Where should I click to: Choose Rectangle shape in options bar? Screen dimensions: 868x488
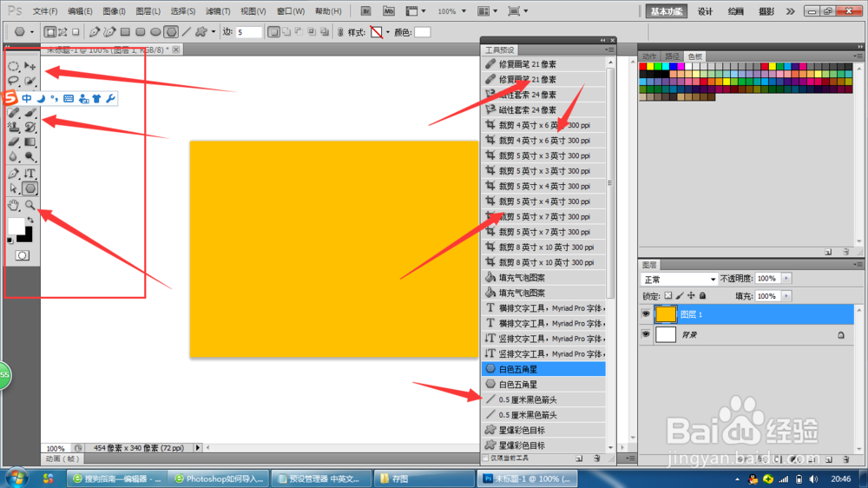(x=125, y=32)
